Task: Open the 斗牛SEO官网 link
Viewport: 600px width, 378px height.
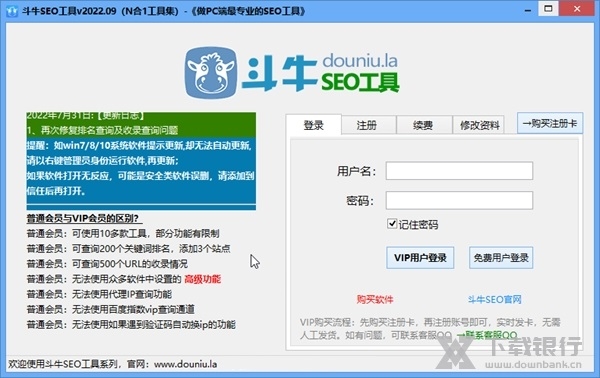Action: point(494,299)
